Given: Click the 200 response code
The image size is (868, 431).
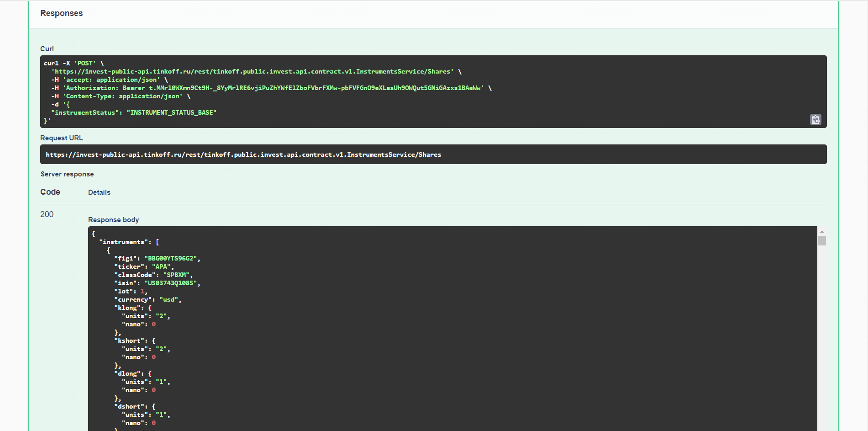Looking at the screenshot, I should (x=47, y=214).
